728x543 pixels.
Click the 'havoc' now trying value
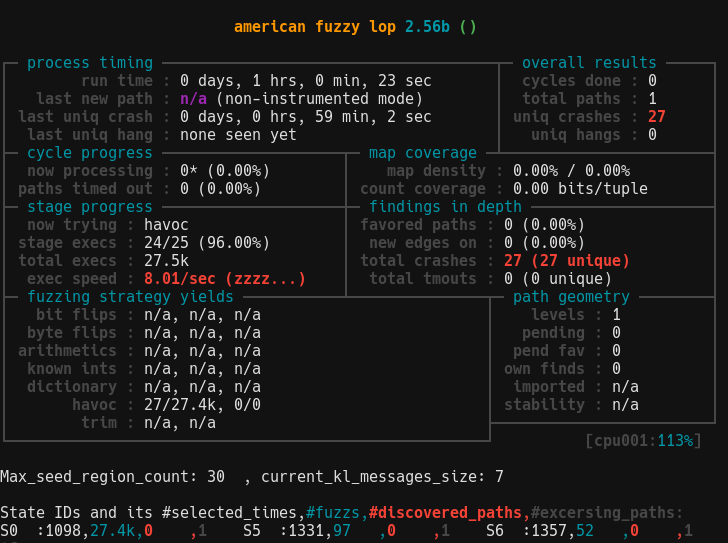pyautogui.click(x=166, y=225)
